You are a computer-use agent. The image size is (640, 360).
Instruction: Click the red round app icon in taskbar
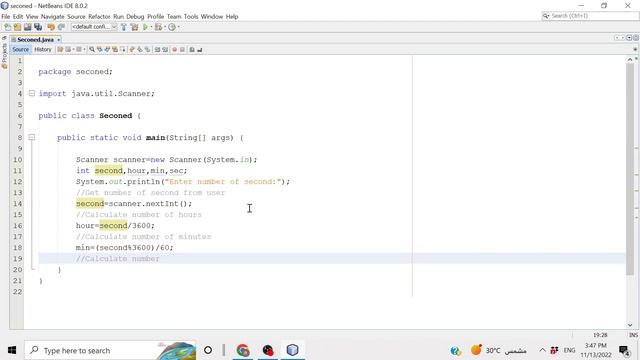tap(268, 350)
